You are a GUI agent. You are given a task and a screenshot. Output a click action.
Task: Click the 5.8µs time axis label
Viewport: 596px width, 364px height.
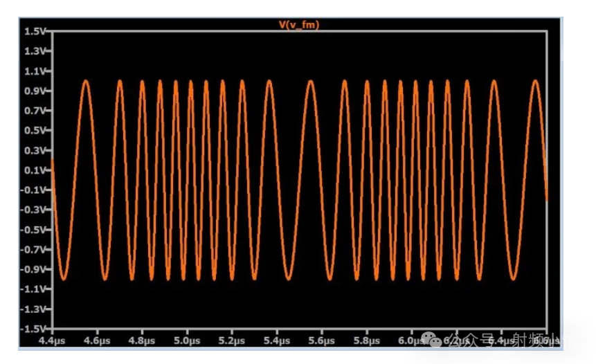pyautogui.click(x=365, y=340)
